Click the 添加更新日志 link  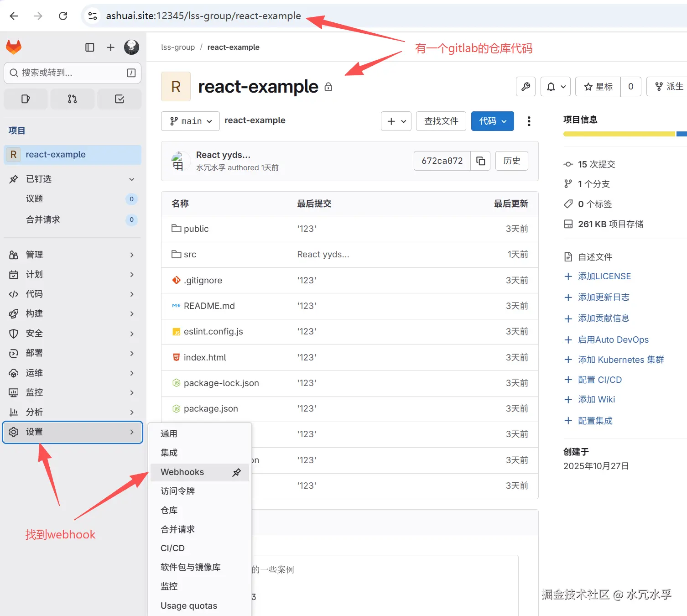604,298
